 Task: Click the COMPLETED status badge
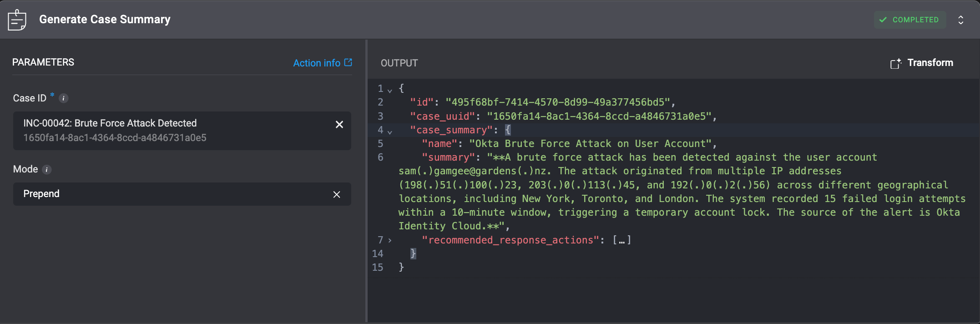[909, 20]
